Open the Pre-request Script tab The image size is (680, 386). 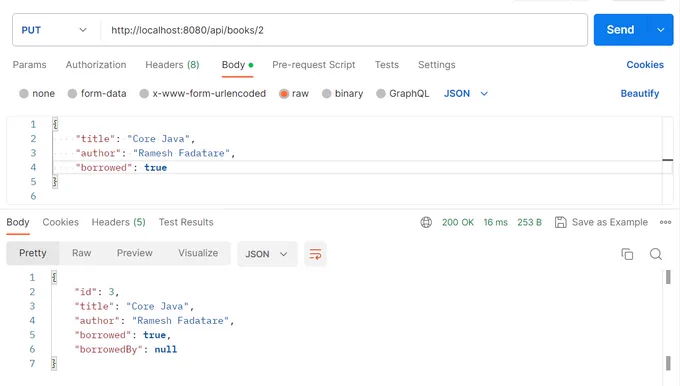[314, 65]
